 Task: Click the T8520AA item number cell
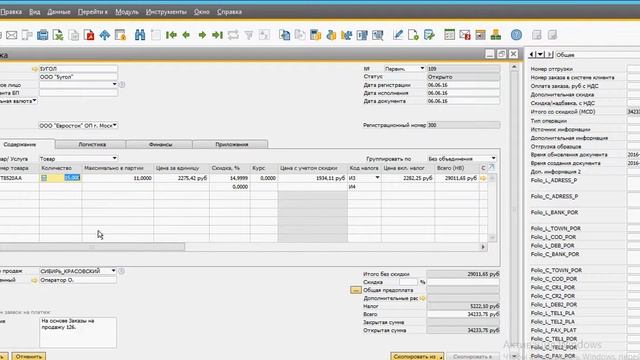point(19,178)
